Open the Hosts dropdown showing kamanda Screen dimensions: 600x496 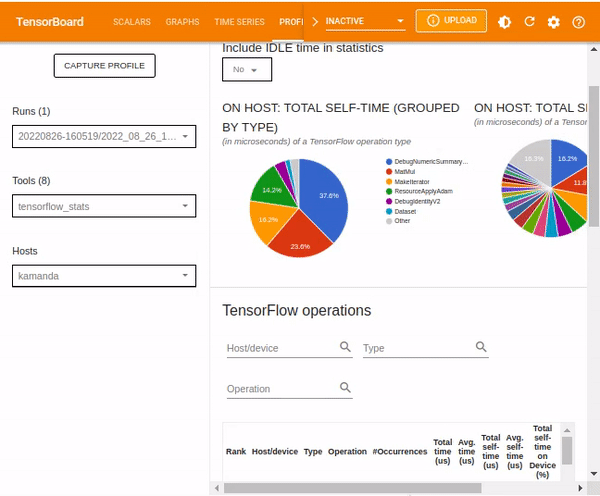(104, 276)
